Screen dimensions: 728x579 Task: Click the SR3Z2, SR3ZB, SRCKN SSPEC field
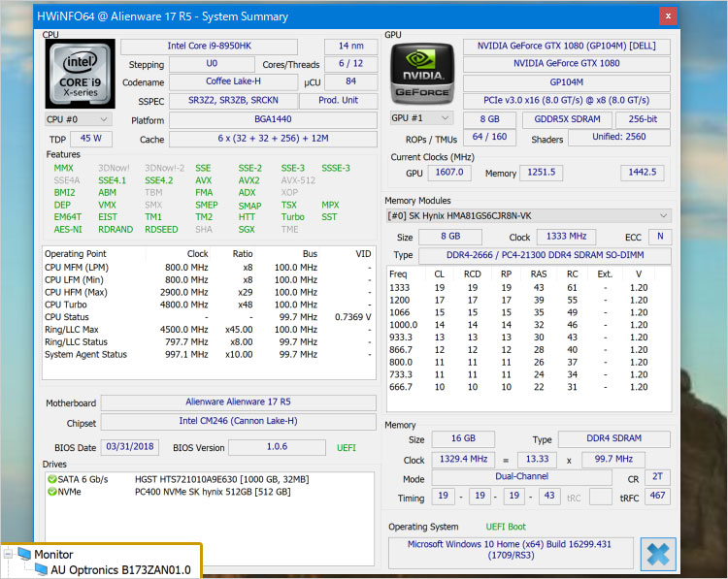pyautogui.click(x=233, y=100)
